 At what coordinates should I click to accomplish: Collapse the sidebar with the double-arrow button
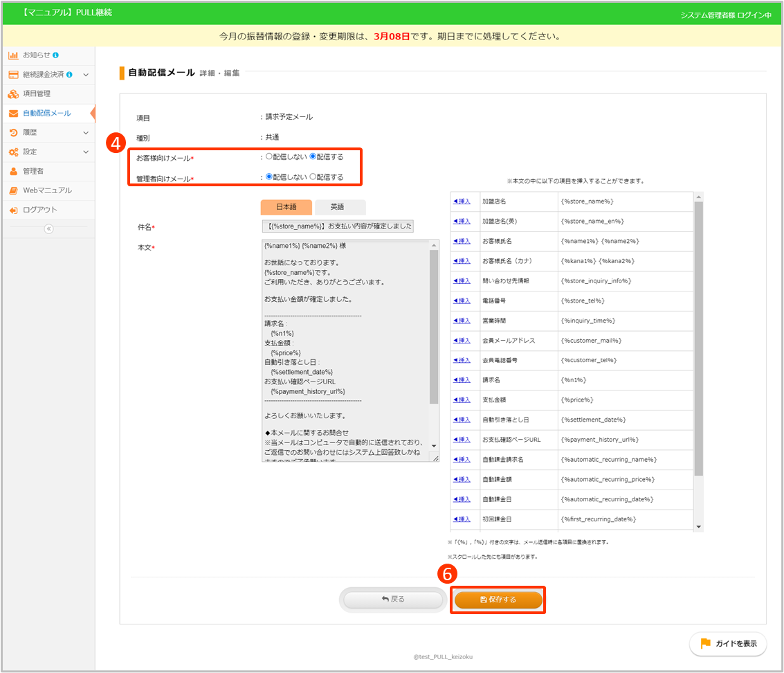[x=48, y=229]
